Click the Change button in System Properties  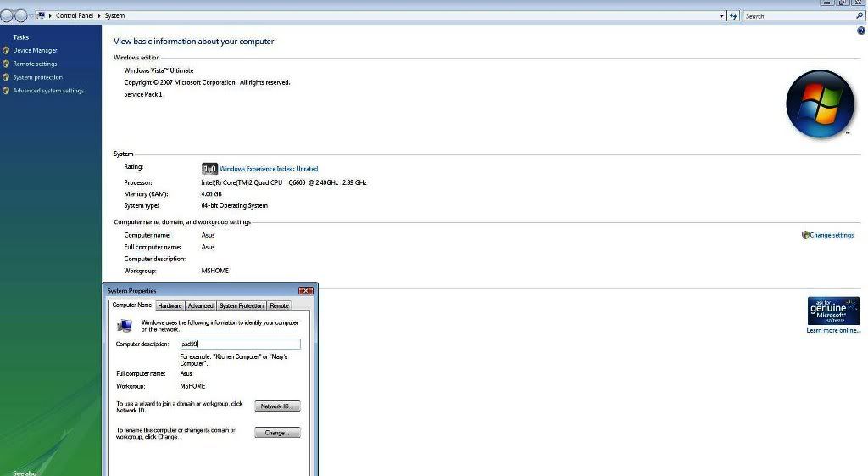pos(277,433)
